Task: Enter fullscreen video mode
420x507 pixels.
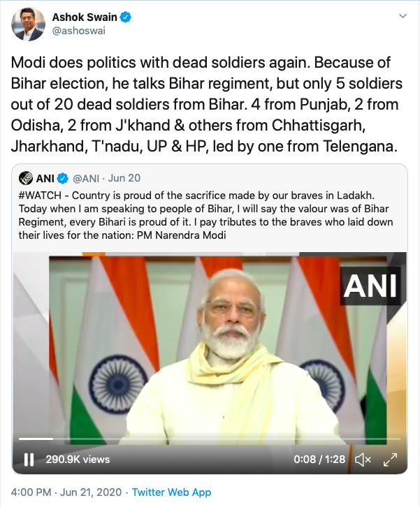Action: tap(391, 460)
